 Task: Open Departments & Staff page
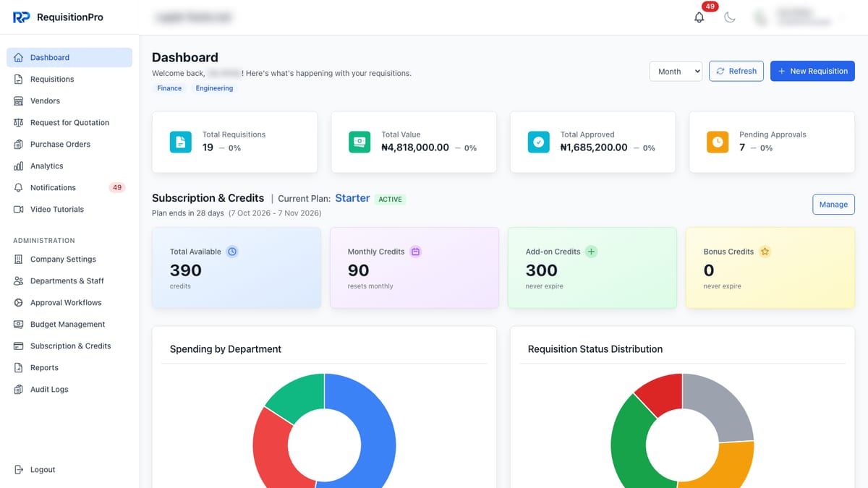[69, 281]
